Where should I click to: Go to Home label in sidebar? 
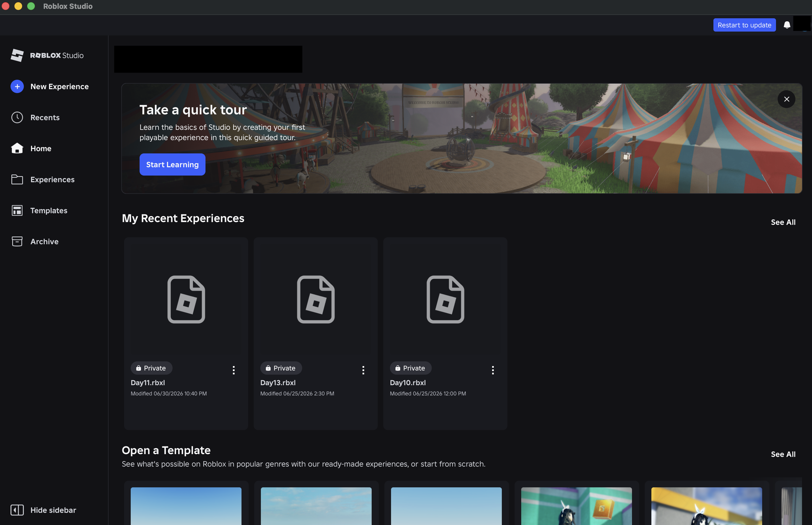[x=41, y=148]
